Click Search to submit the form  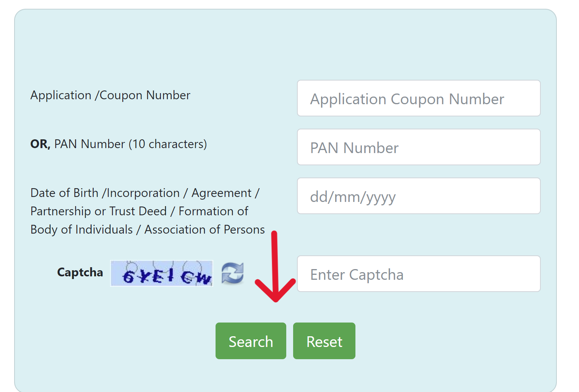[x=251, y=341]
